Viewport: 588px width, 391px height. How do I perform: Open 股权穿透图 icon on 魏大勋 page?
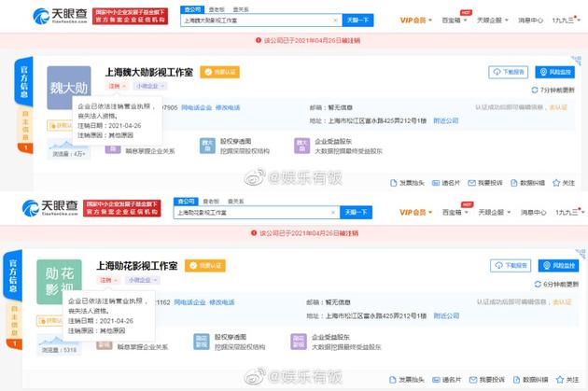(207, 146)
